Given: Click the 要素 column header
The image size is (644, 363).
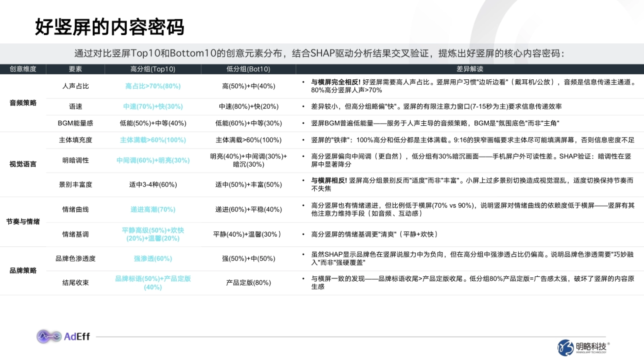Looking at the screenshot, I should pos(75,69).
